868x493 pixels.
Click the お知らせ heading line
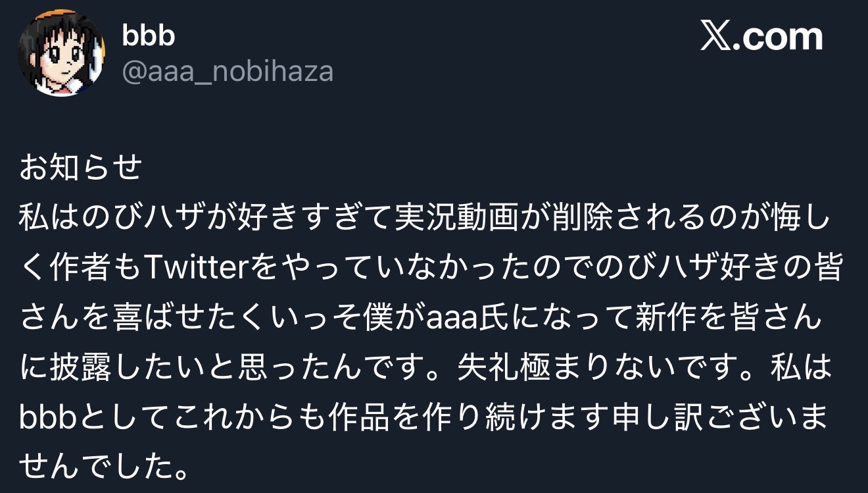point(80,169)
